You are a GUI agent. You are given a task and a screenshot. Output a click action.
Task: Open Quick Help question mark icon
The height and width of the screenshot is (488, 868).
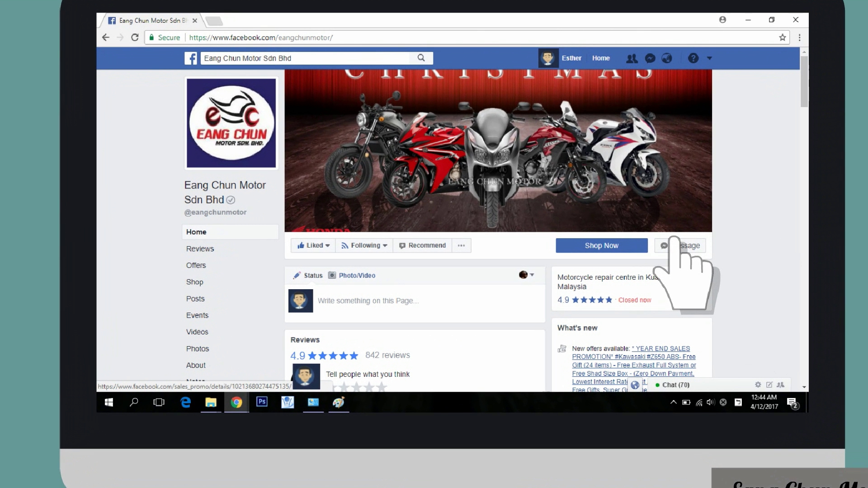click(693, 58)
